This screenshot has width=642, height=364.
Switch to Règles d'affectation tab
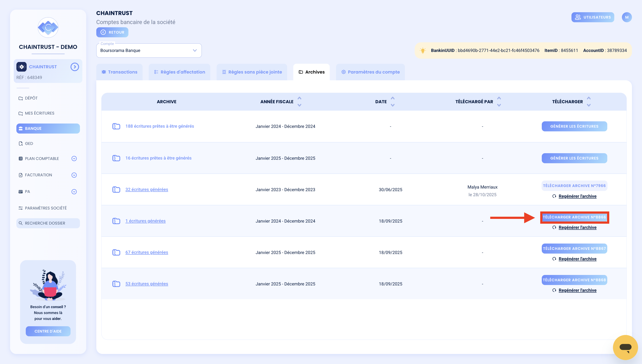pos(179,72)
